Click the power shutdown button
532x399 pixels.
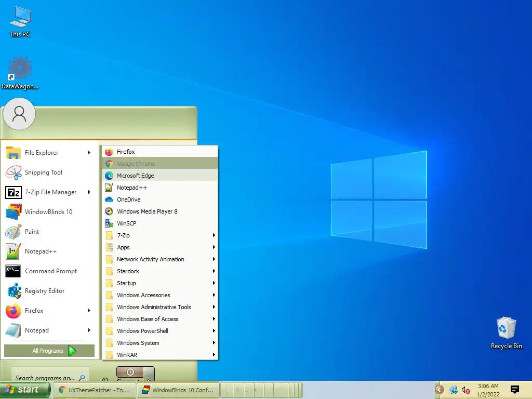click(130, 372)
